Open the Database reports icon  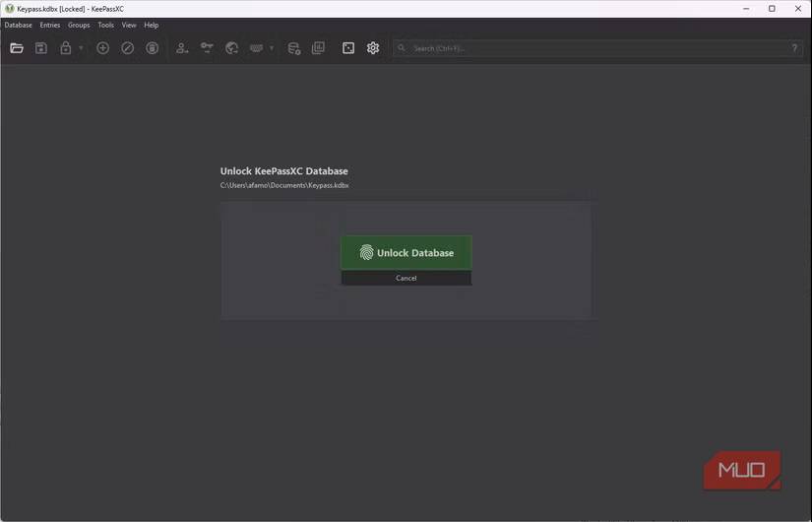[319, 48]
